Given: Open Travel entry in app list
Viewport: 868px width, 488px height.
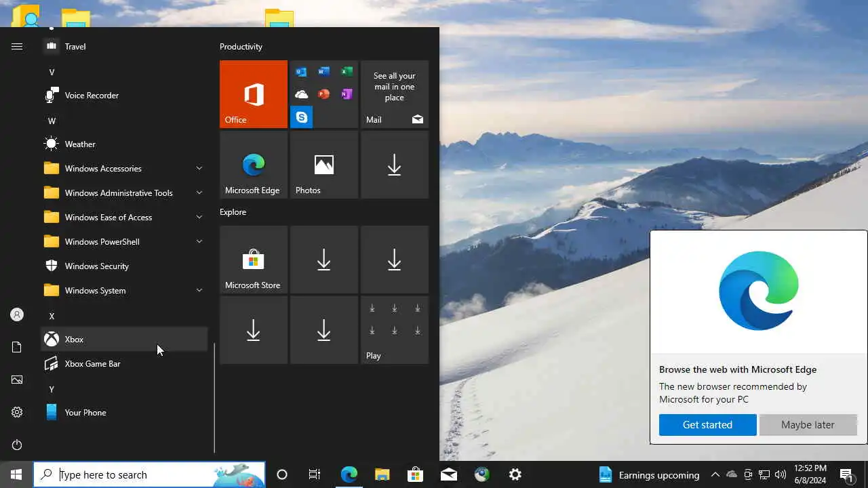Looking at the screenshot, I should [x=124, y=46].
